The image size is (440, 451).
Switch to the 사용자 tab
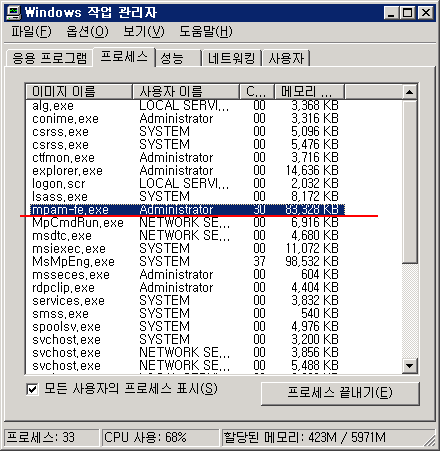pyautogui.click(x=286, y=58)
